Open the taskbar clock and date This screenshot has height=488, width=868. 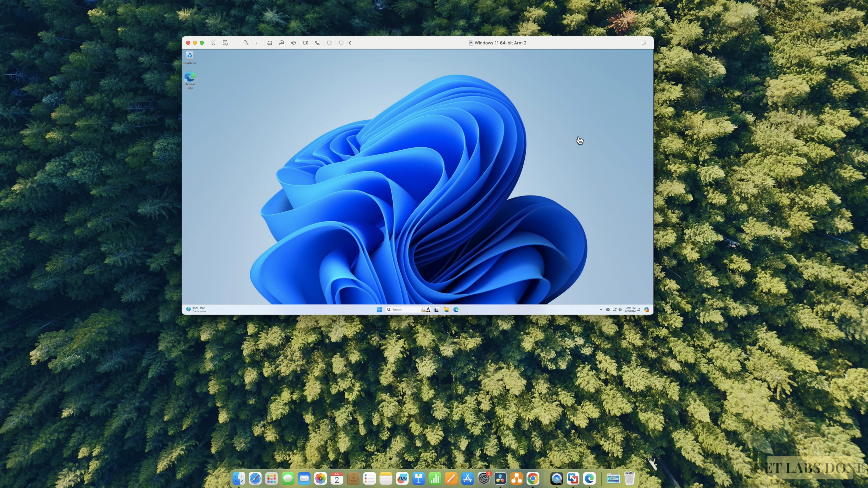point(630,309)
